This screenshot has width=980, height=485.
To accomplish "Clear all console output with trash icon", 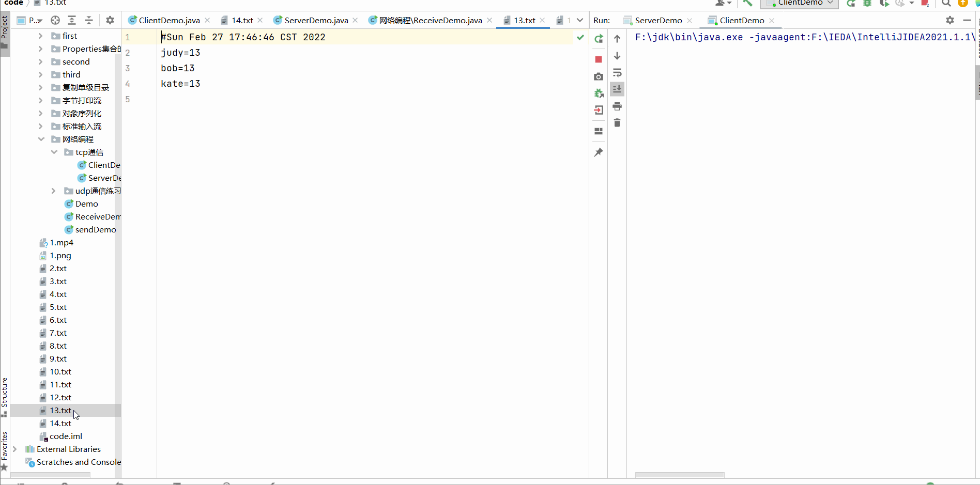I will [617, 123].
